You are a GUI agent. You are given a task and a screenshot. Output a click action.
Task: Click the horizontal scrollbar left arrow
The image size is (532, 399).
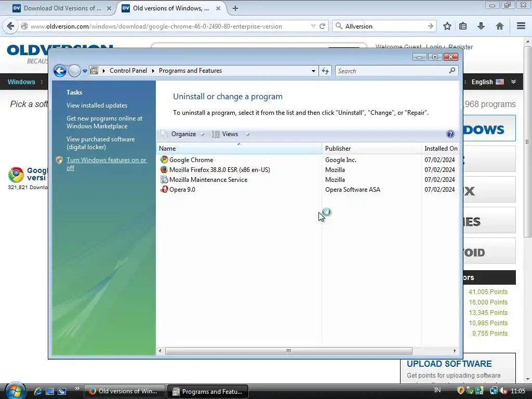(x=160, y=351)
